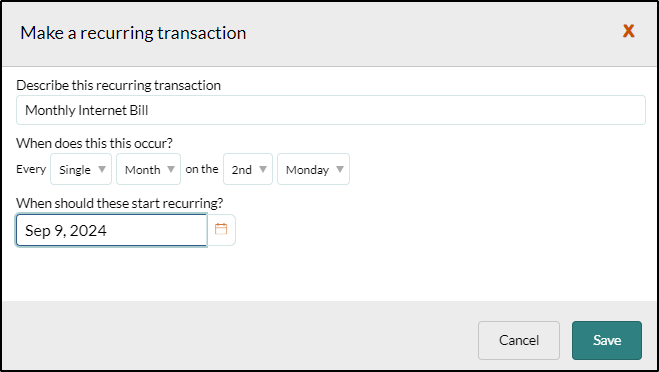Click the triangle arrow beside Monday

[340, 169]
